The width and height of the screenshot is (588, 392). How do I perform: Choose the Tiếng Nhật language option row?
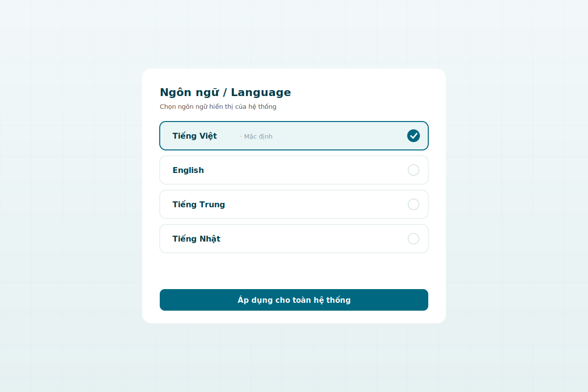pyautogui.click(x=294, y=239)
